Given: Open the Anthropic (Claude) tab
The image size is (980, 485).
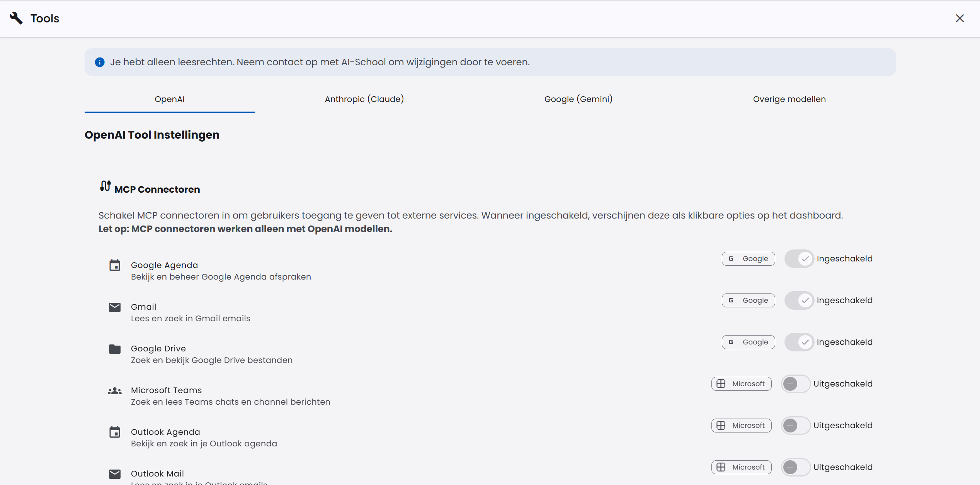Looking at the screenshot, I should click(x=364, y=99).
